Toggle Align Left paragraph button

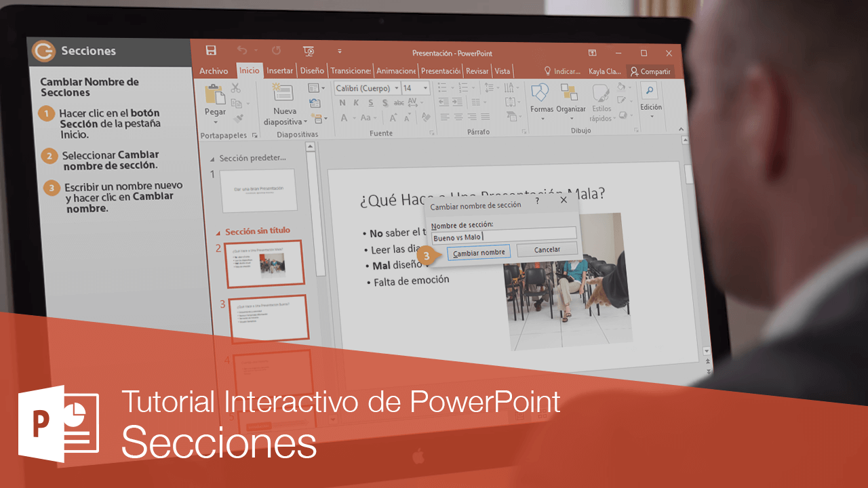(x=445, y=117)
